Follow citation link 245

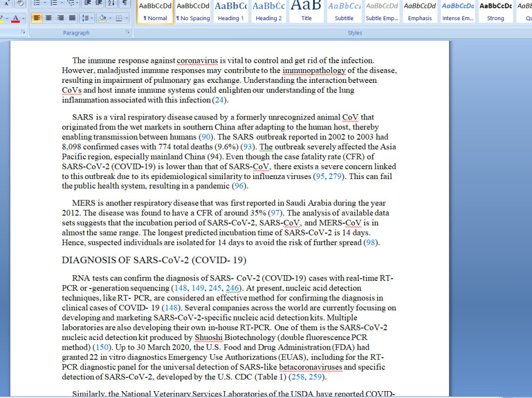(215, 288)
